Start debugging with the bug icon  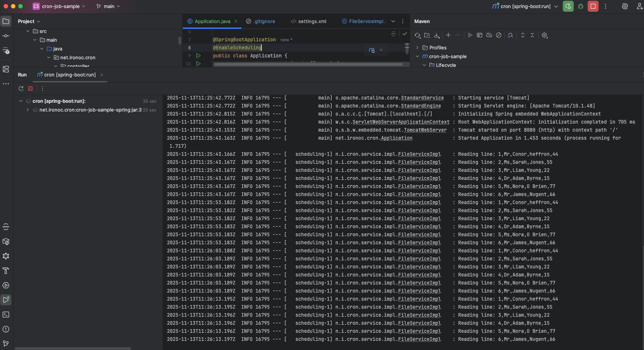(x=580, y=6)
